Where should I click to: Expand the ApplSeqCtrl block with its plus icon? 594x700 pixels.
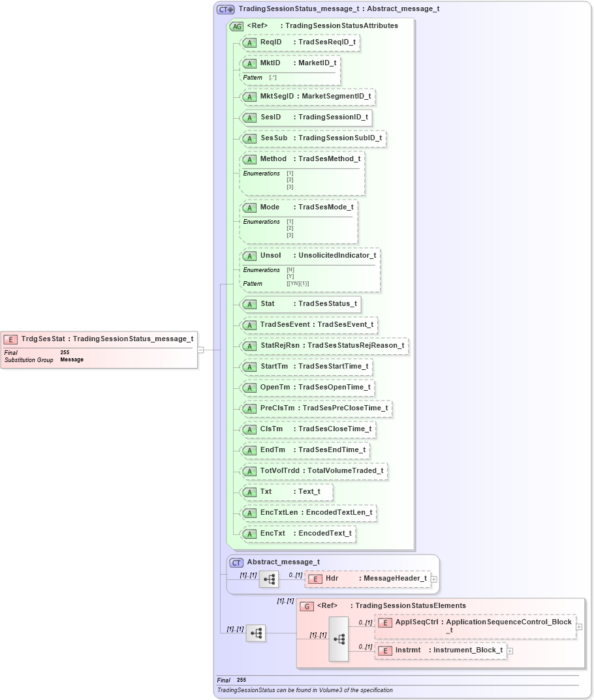click(580, 626)
